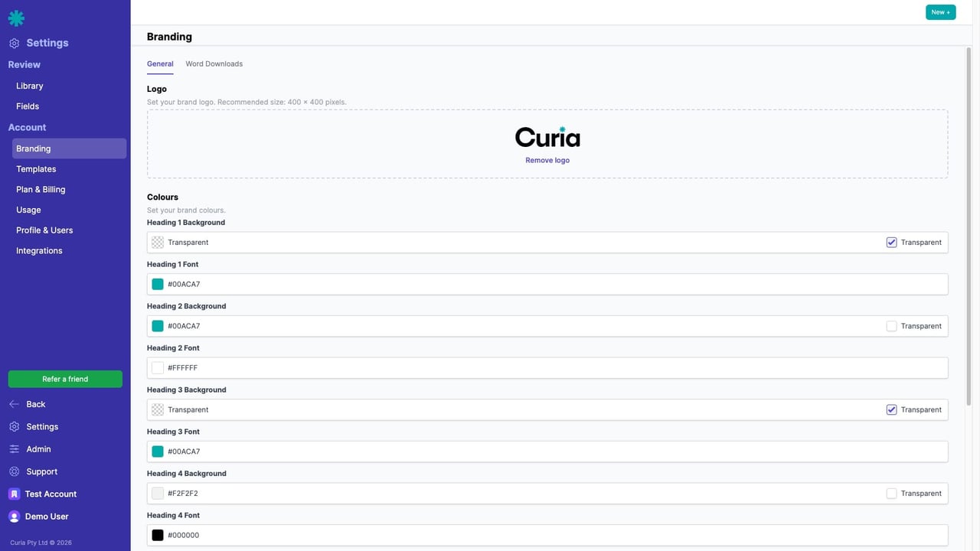Click Heading 4 Font black swatch
The height and width of the screenshot is (551, 980).
tap(158, 536)
